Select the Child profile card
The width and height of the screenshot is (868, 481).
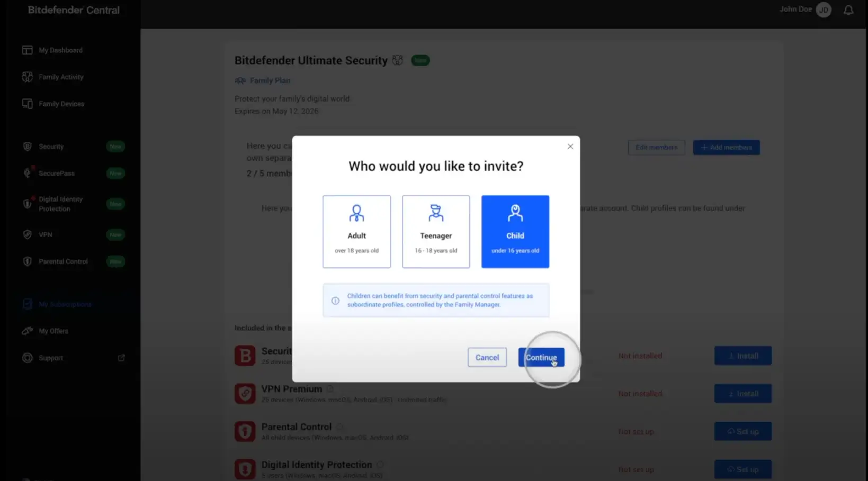coord(515,231)
